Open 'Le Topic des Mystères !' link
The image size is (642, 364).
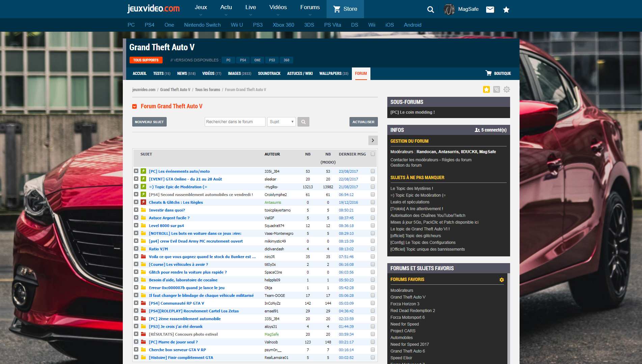tap(412, 189)
